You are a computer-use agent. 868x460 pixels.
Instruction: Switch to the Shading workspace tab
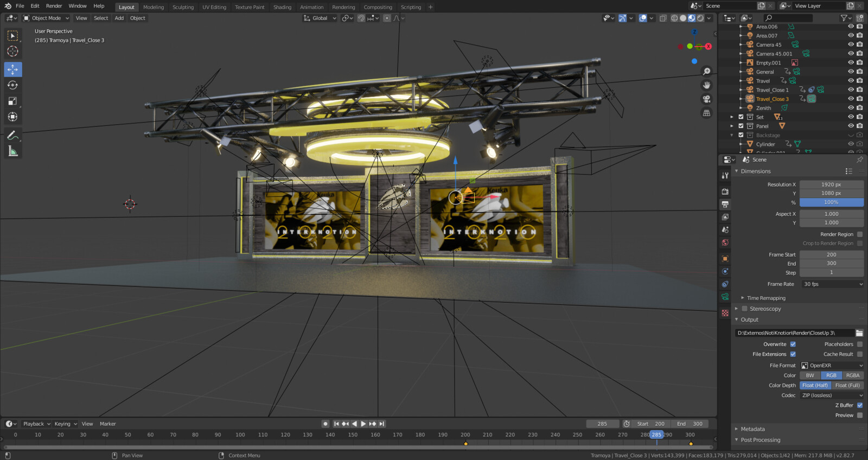(x=282, y=7)
